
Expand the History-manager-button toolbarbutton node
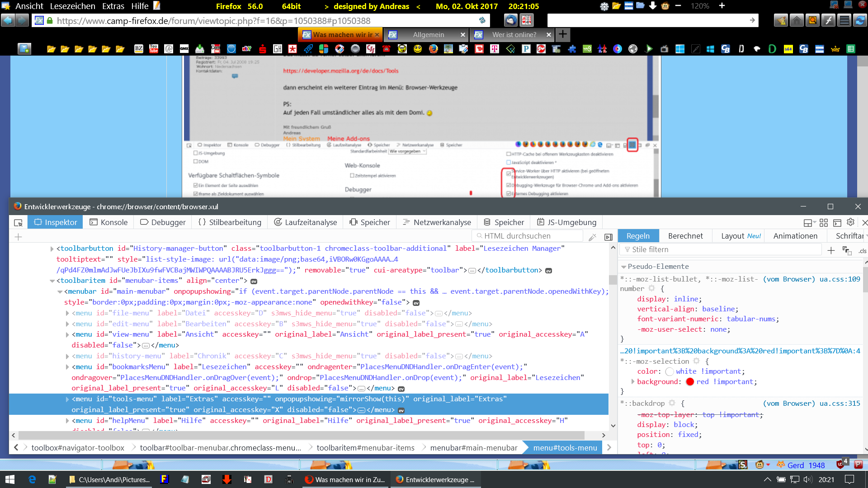click(52, 249)
